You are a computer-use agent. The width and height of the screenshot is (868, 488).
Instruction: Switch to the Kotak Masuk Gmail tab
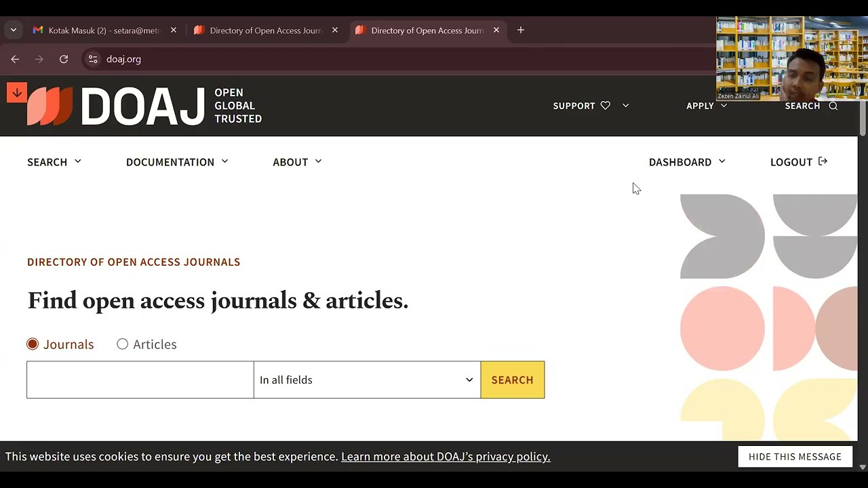(x=105, y=30)
